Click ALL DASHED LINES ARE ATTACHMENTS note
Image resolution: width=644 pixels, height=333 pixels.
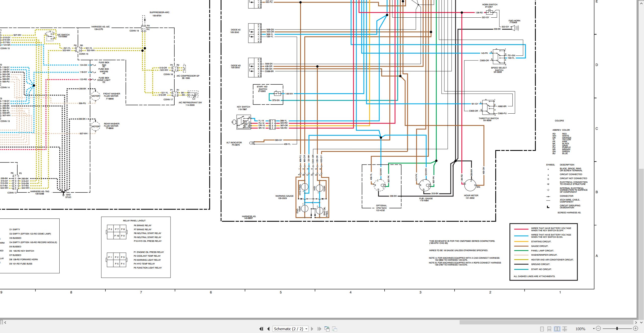point(534,276)
